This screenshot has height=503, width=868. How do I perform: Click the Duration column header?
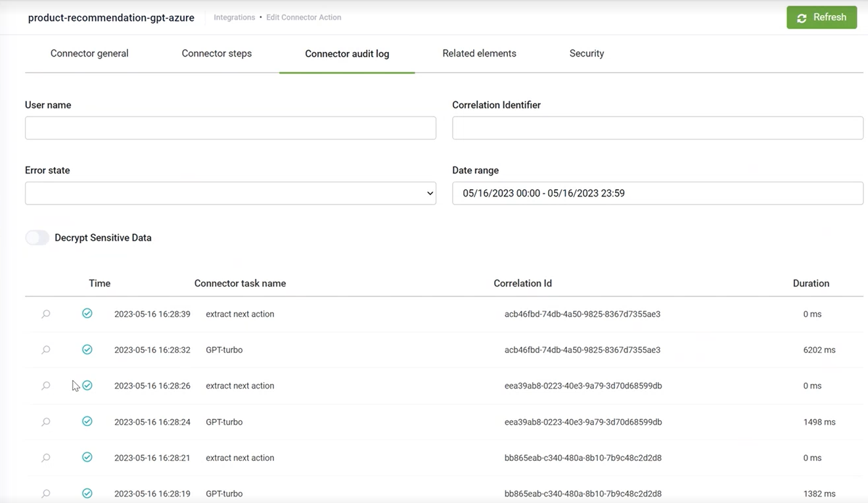tap(811, 283)
